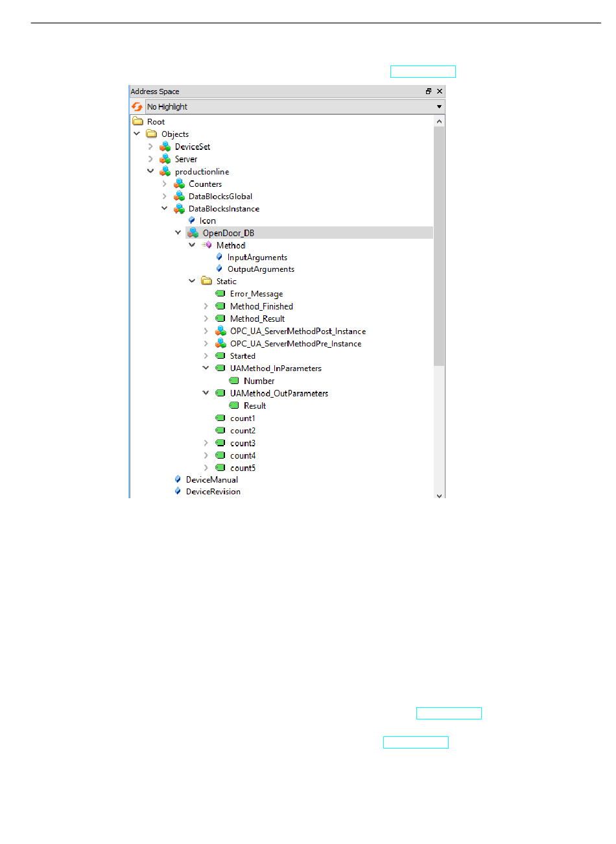Viewport: 616px width, 844px height.
Task: Click the vertical scrollbar thumb in Address Space
Action: (x=439, y=246)
